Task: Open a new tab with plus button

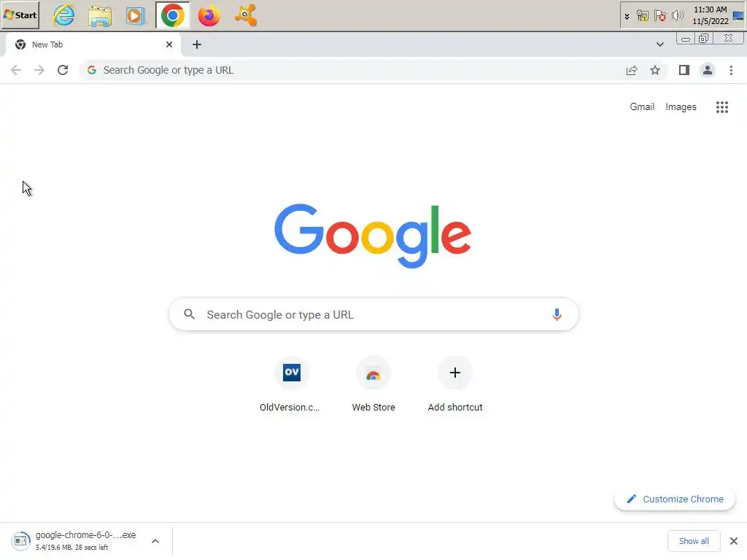Action: point(197,44)
